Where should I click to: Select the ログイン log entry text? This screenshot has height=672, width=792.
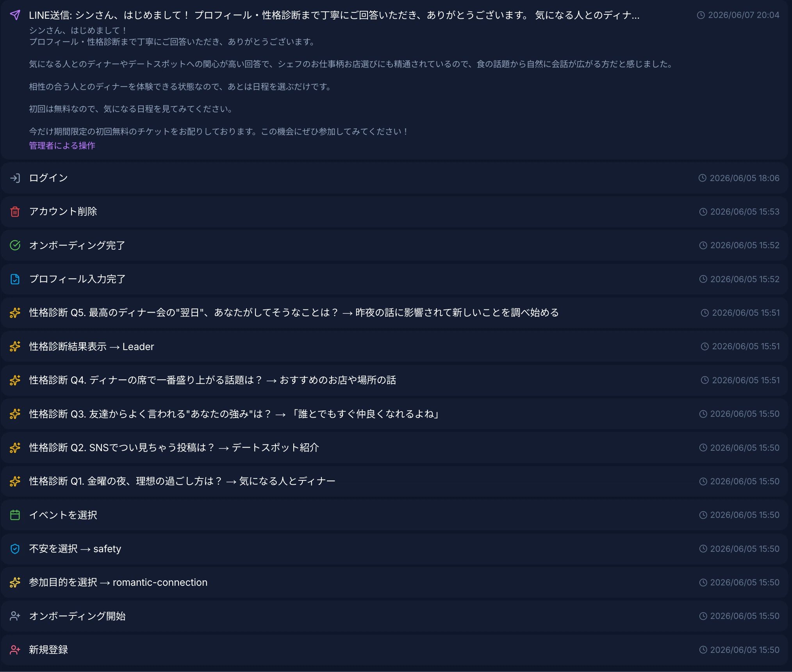48,178
